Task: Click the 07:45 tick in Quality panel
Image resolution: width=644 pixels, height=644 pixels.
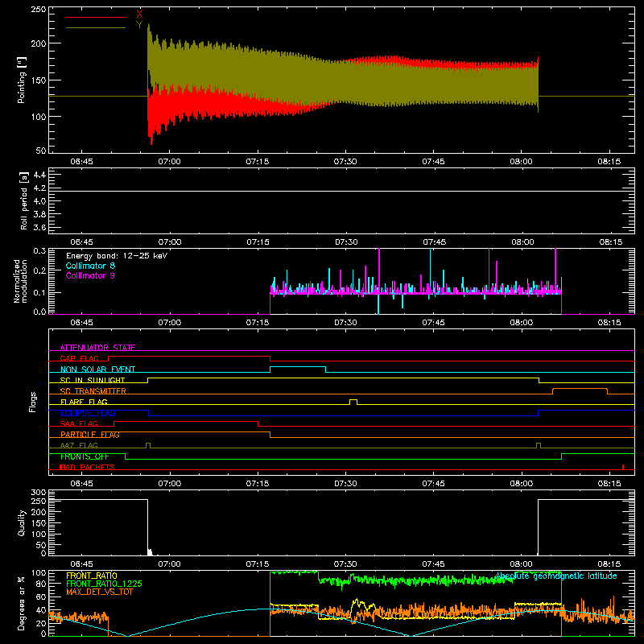Action: point(433,564)
